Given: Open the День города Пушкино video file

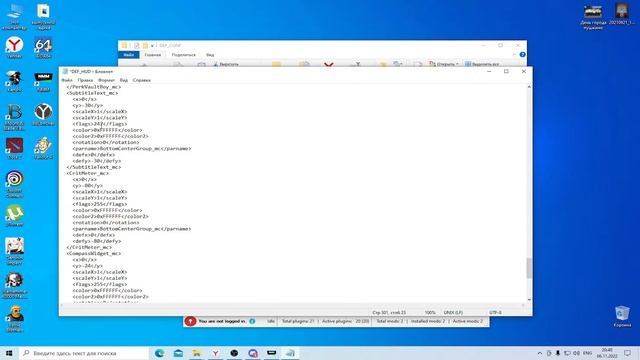Looking at the screenshot, I should (x=592, y=17).
